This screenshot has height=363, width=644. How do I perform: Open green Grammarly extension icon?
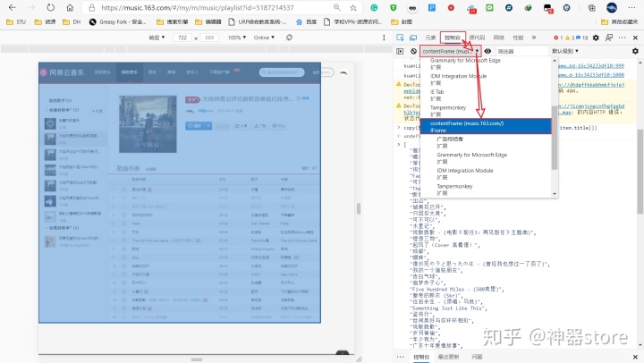(374, 7)
